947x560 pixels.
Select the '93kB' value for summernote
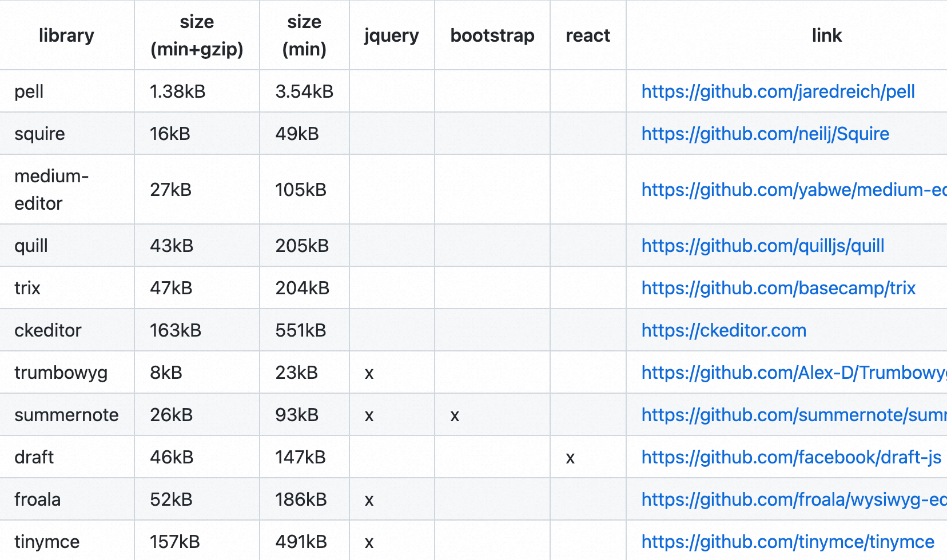tap(297, 415)
